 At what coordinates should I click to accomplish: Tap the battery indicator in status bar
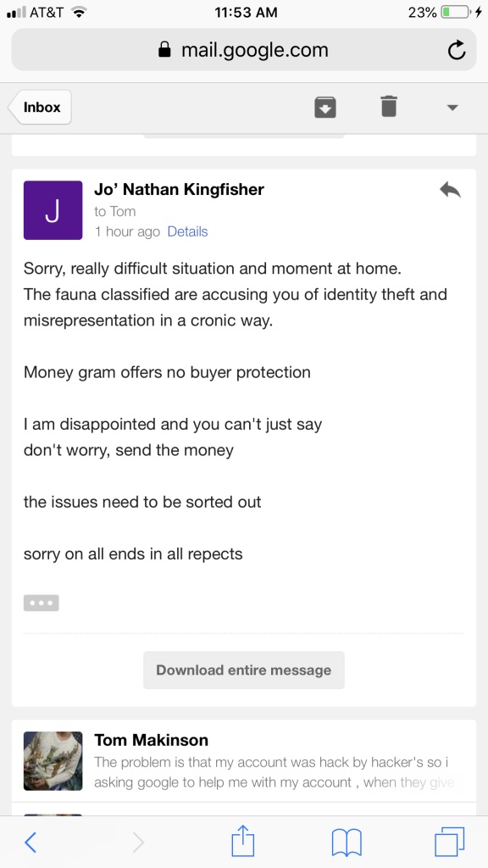457,12
